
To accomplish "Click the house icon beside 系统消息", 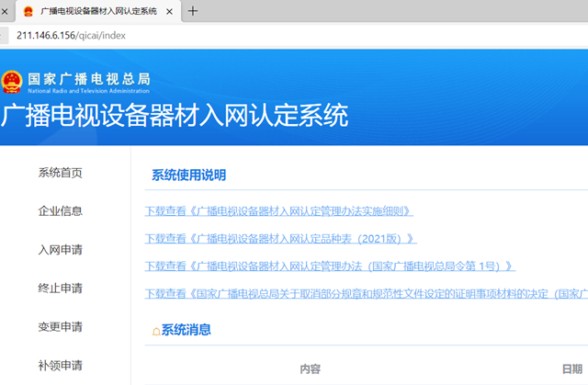I will [x=155, y=330].
